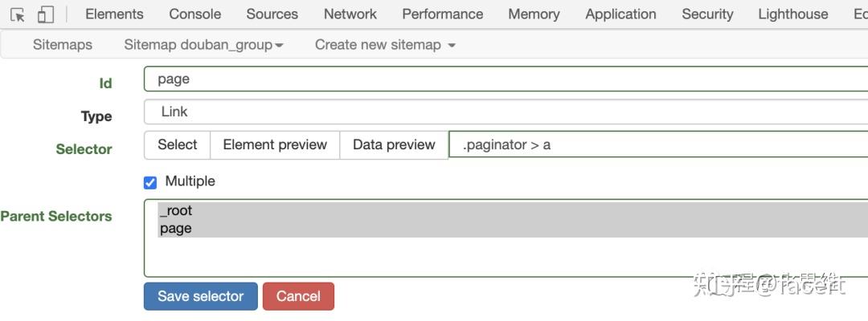Click the Select button for selector
The width and height of the screenshot is (868, 321).
(x=177, y=144)
